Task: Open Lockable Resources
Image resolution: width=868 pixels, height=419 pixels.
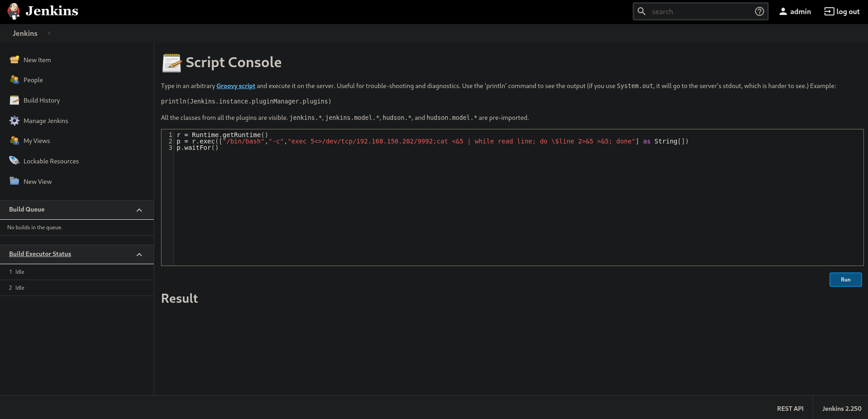Action: pyautogui.click(x=51, y=161)
